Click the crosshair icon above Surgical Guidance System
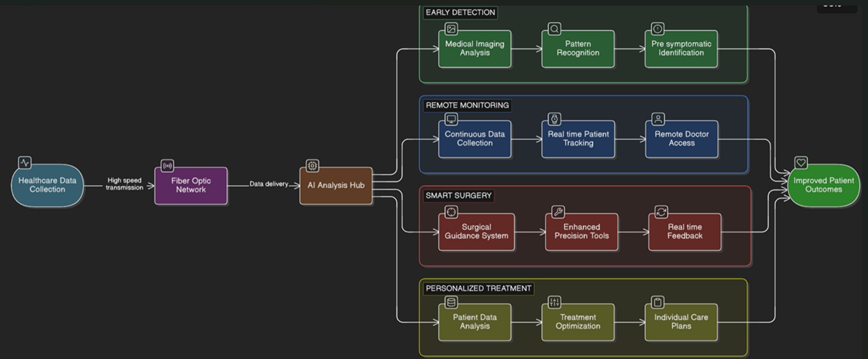 (x=451, y=212)
